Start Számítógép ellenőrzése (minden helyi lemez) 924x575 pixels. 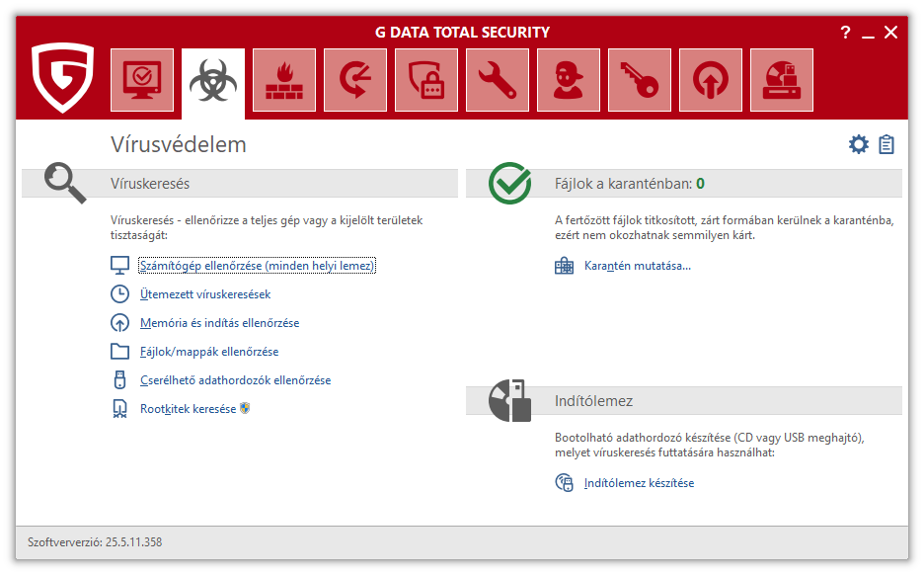click(257, 266)
